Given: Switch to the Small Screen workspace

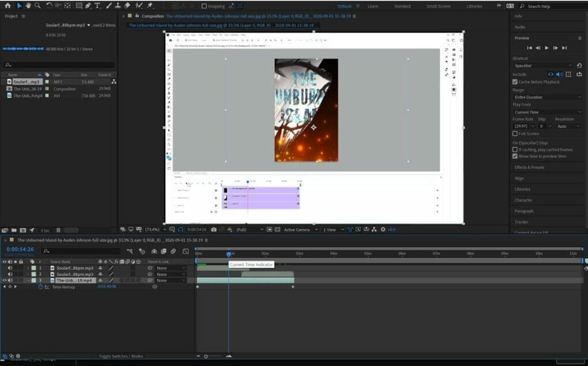Looking at the screenshot, I should (x=439, y=6).
